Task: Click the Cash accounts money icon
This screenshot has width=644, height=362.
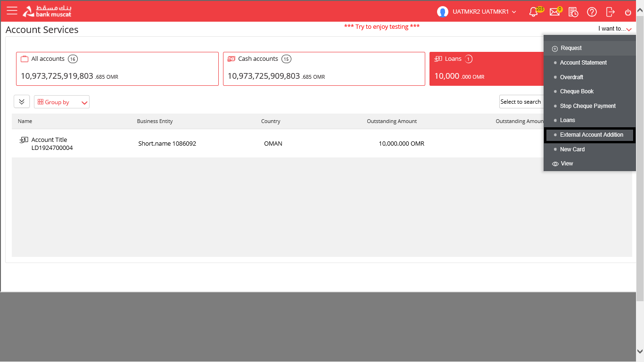Action: point(231,59)
